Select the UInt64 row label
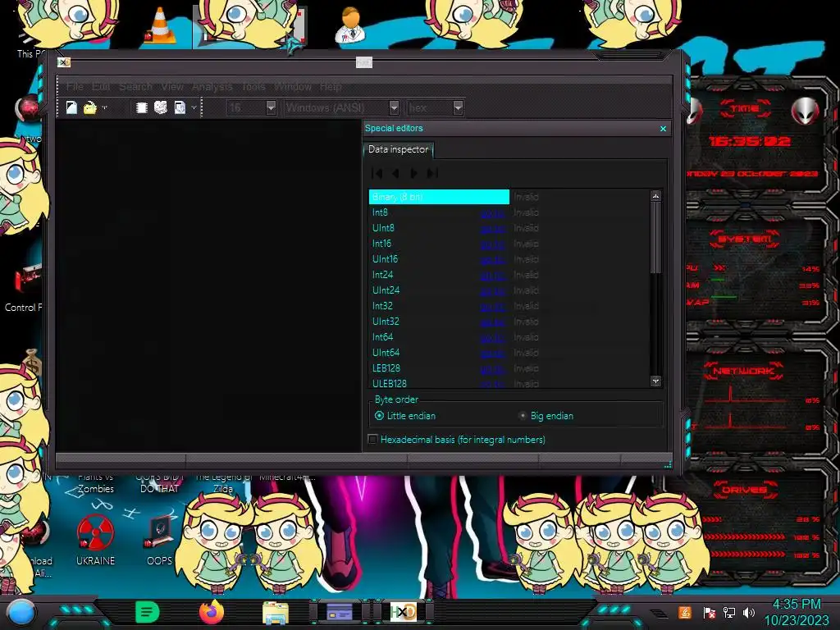 click(386, 353)
